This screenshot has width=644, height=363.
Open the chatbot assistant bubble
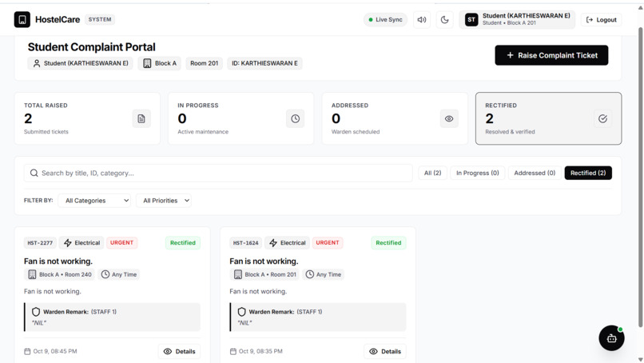pos(611,338)
